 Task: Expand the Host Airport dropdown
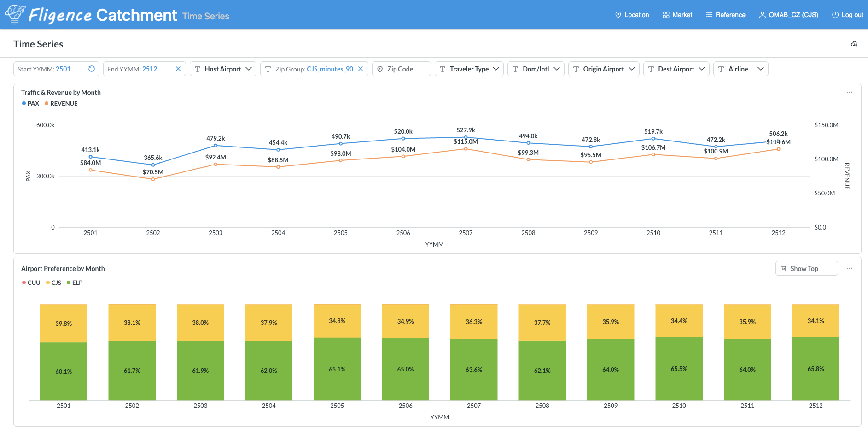tap(223, 69)
